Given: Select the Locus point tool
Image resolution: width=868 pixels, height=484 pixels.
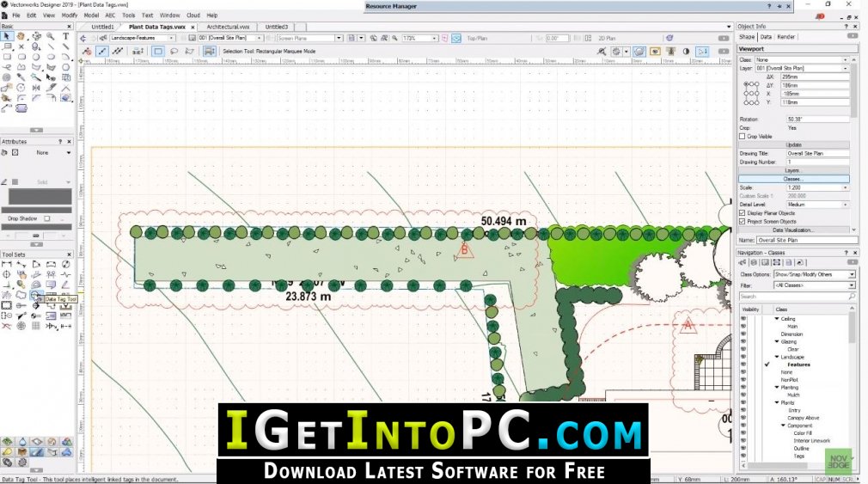Looking at the screenshot, I should click(x=21, y=46).
